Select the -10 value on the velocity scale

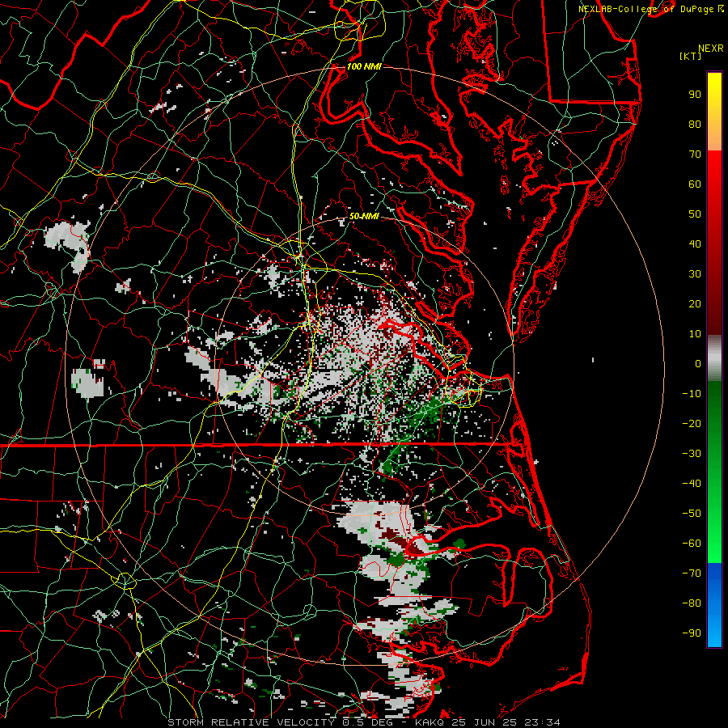click(x=692, y=394)
